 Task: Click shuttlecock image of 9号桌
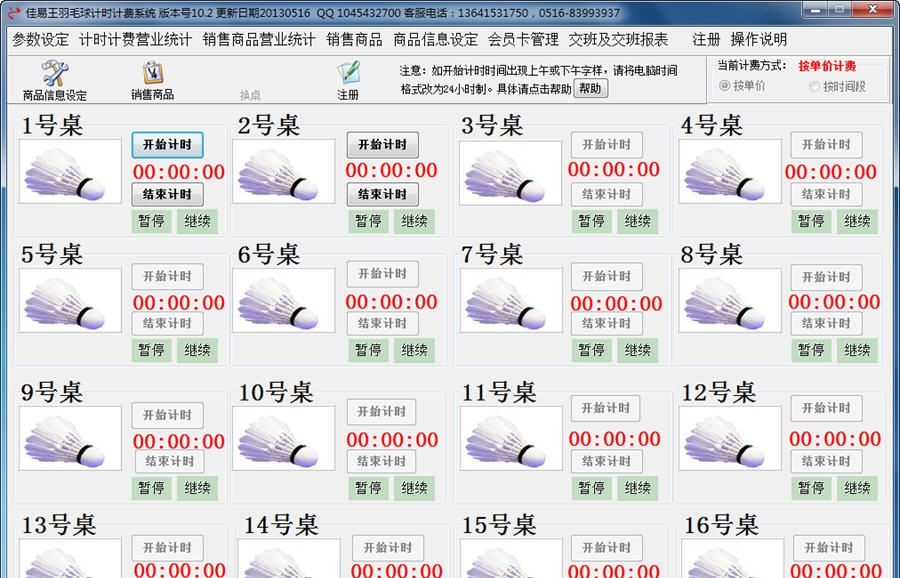coord(70,439)
